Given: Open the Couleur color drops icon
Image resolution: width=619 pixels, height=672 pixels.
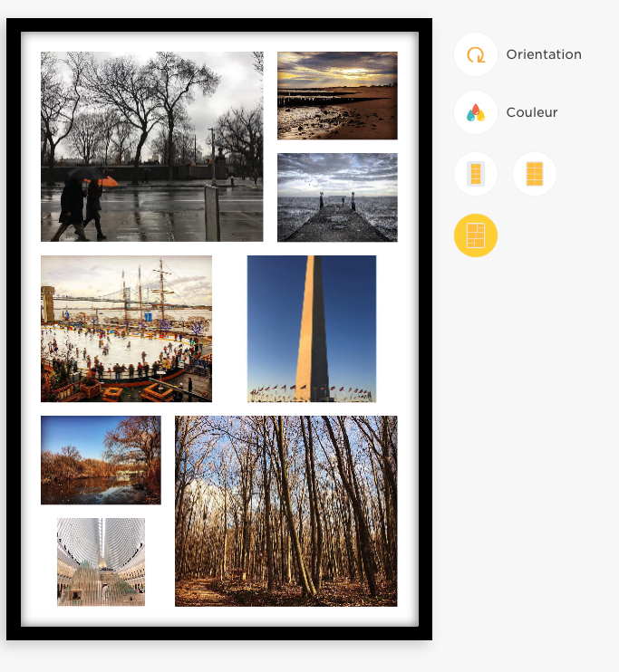Looking at the screenshot, I should point(475,112).
